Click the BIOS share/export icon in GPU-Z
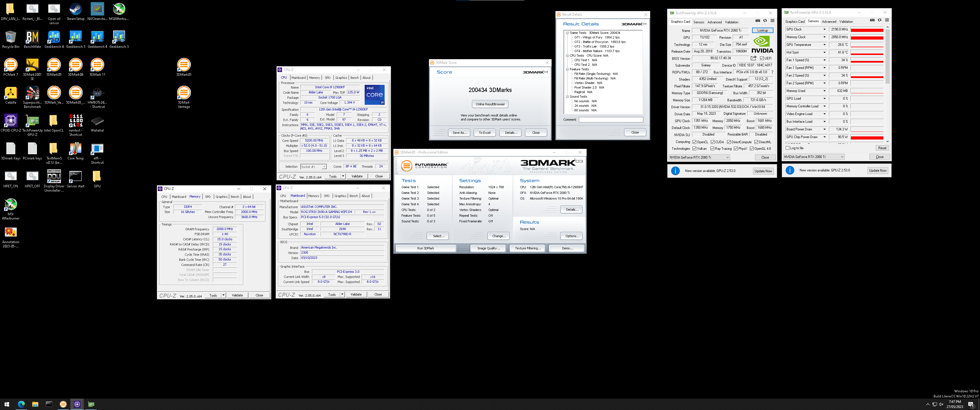The width and height of the screenshot is (980, 410). click(753, 58)
